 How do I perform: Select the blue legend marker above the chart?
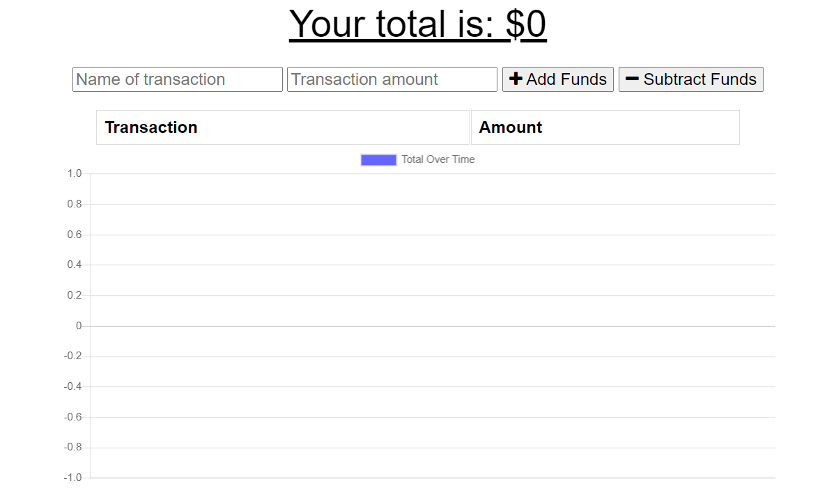point(378,159)
